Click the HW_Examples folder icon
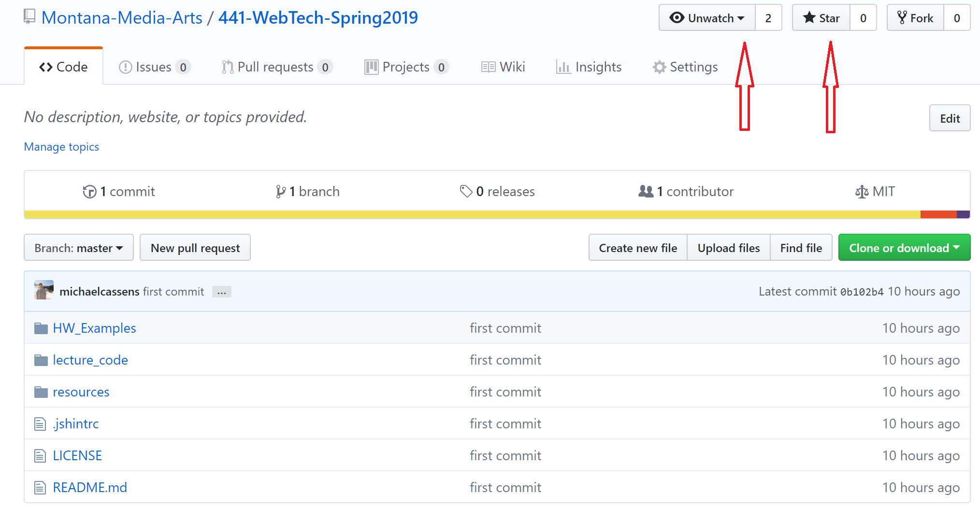The height and width of the screenshot is (508, 980). 41,328
